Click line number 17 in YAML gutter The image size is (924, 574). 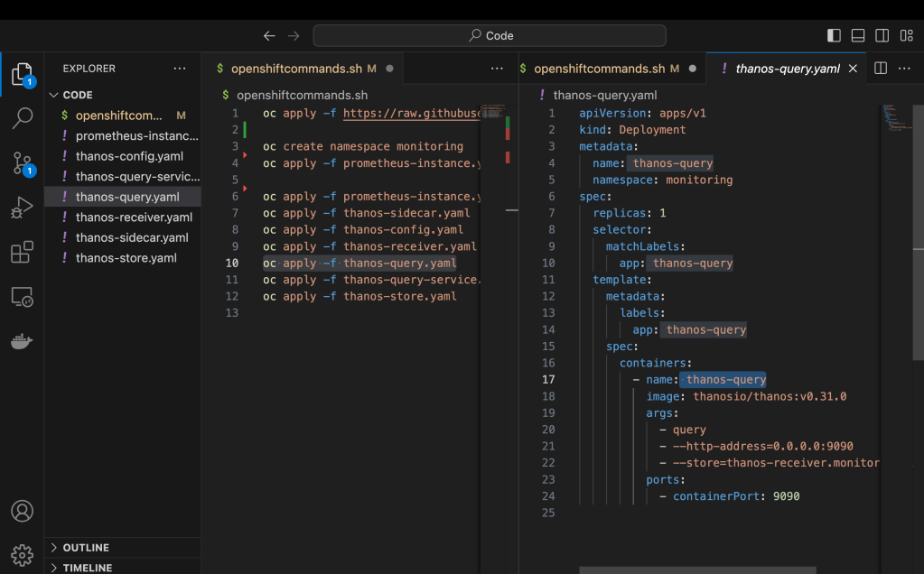(x=548, y=380)
